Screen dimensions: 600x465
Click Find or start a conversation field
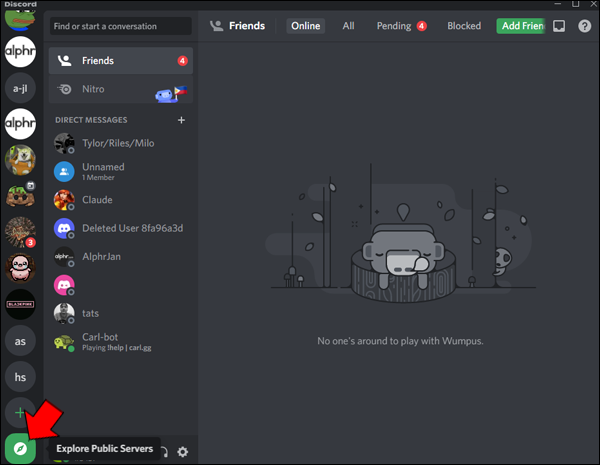(121, 26)
